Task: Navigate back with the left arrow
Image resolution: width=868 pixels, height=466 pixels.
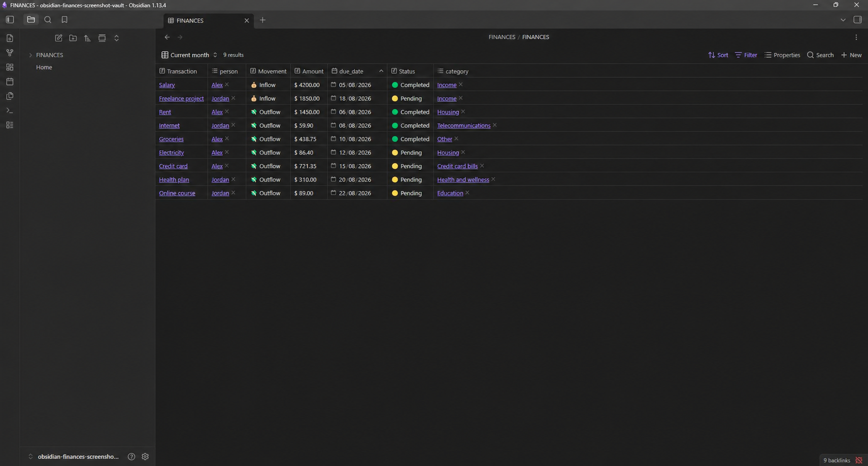Action: click(x=167, y=37)
